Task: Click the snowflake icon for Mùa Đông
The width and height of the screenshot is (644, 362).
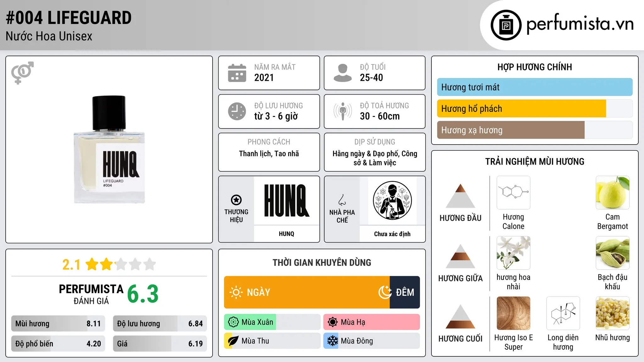Action: click(x=332, y=341)
